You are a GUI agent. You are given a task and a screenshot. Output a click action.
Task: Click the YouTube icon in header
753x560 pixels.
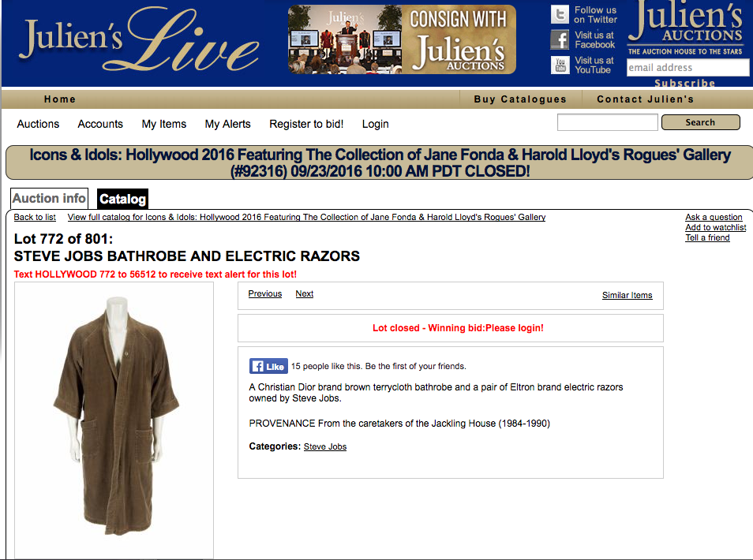(560, 65)
